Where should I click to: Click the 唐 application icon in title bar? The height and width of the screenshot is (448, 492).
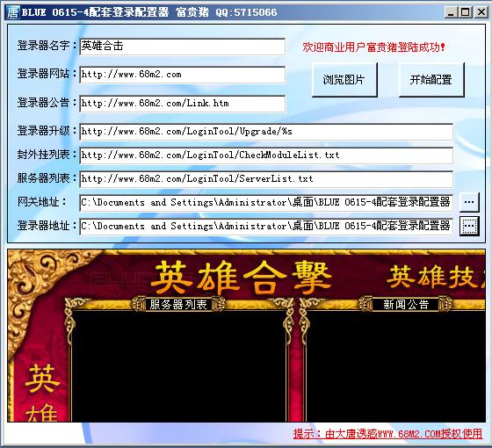[x=13, y=12]
